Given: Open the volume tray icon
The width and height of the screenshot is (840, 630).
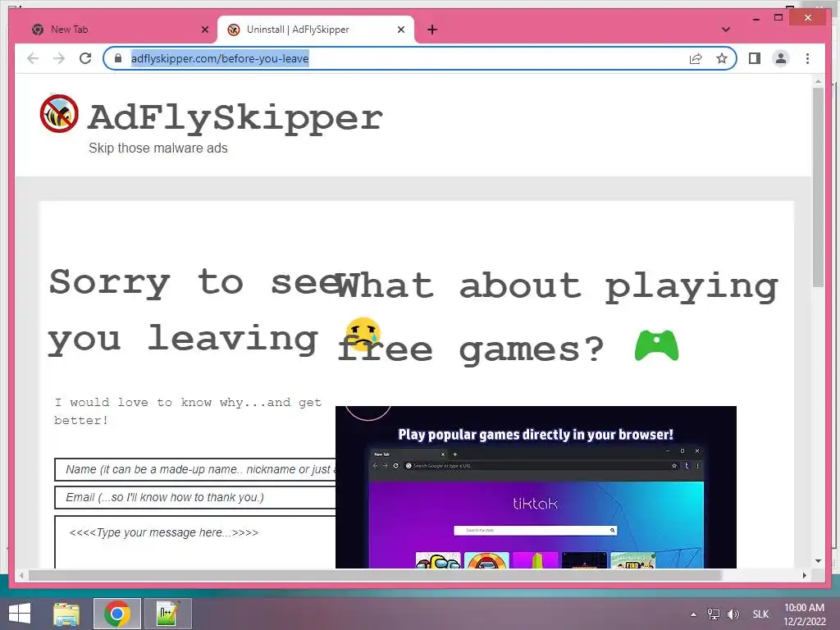Looking at the screenshot, I should click(x=733, y=614).
